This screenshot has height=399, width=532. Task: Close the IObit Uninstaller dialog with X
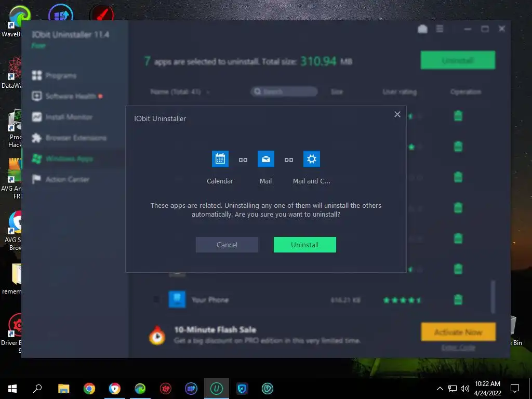click(397, 115)
